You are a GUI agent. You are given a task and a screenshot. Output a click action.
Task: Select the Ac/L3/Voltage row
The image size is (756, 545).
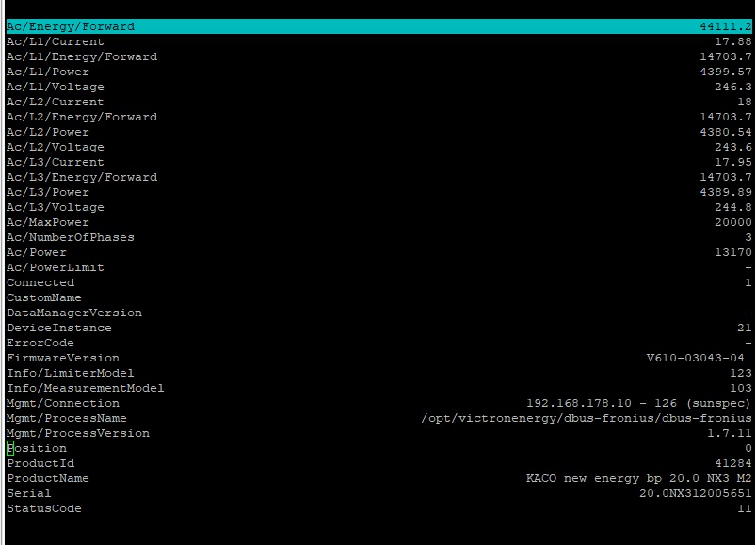(378, 207)
